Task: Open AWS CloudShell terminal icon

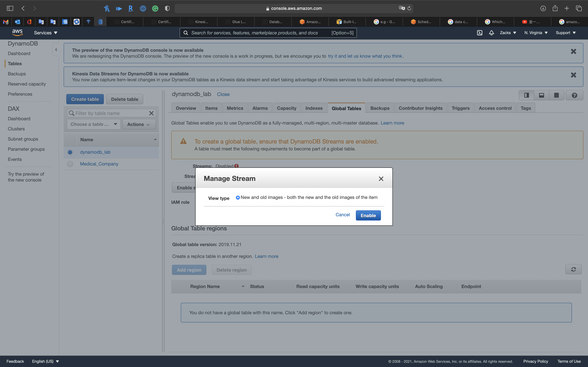Action: click(479, 33)
